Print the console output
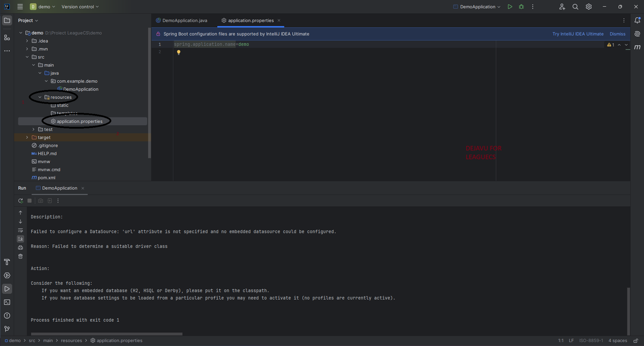Image resolution: width=644 pixels, height=346 pixels. pos(21,247)
